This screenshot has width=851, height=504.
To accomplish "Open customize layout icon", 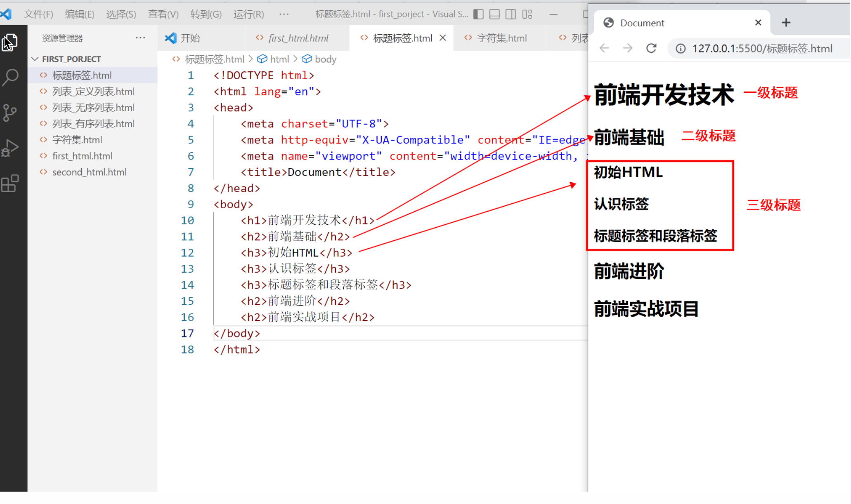I will point(527,14).
